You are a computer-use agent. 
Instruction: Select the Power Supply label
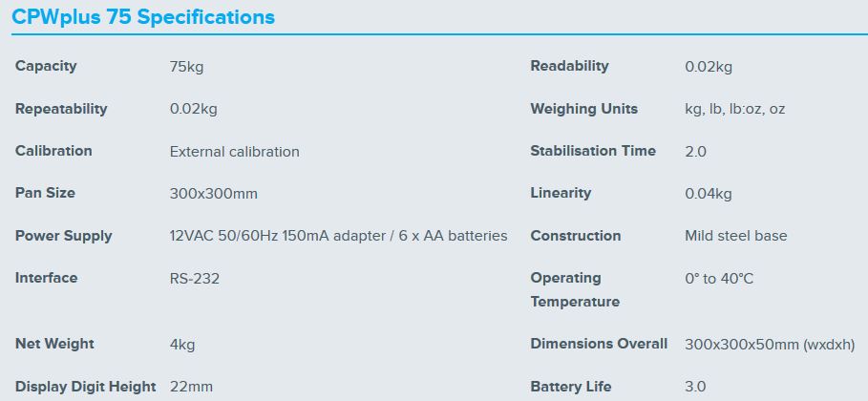click(63, 236)
